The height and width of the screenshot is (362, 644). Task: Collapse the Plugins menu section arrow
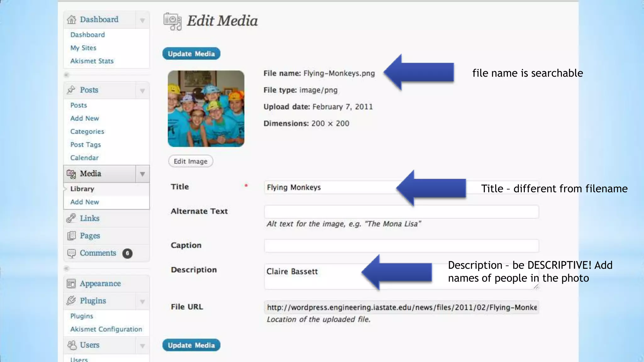pyautogui.click(x=142, y=301)
